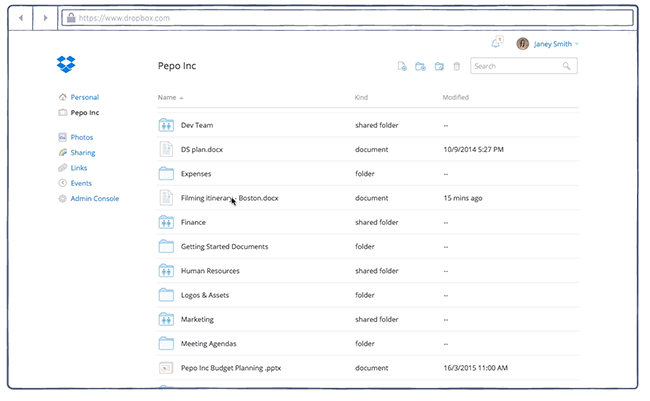Sort files by the Name column
The width and height of the screenshot is (650, 401).
(167, 97)
